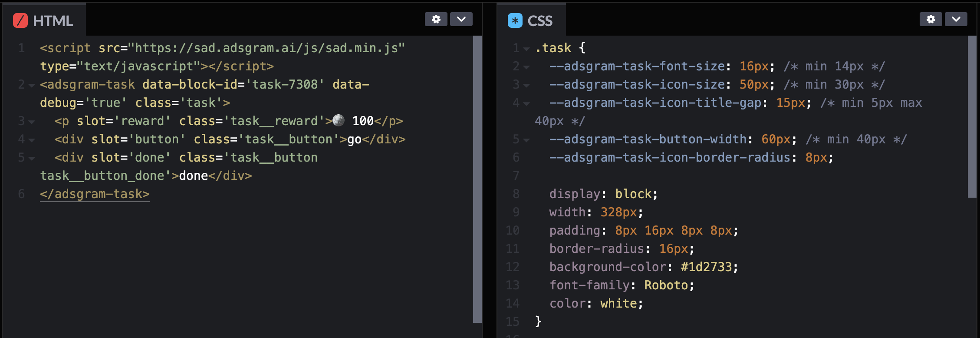The height and width of the screenshot is (338, 980).
Task: Collapse the .task rule at CSS line 1
Action: tap(526, 49)
